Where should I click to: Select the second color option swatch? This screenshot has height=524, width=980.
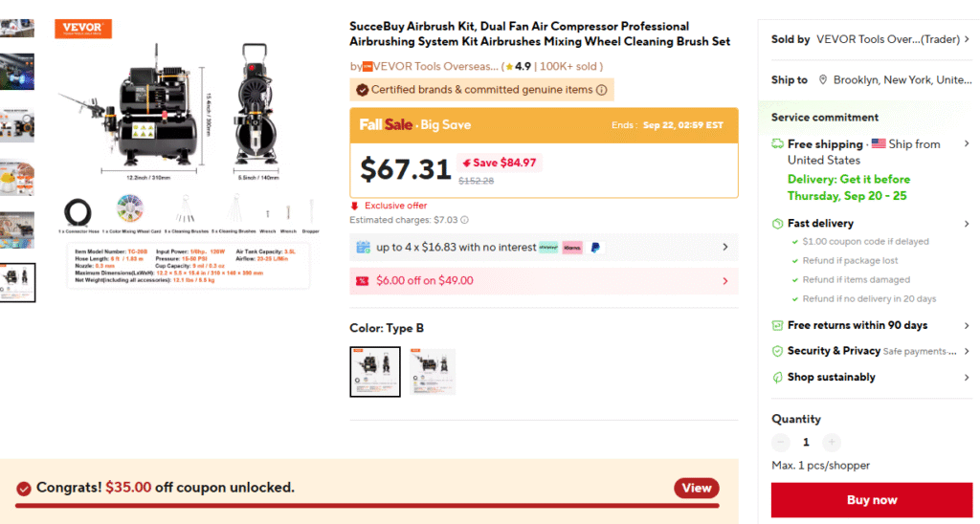433,372
